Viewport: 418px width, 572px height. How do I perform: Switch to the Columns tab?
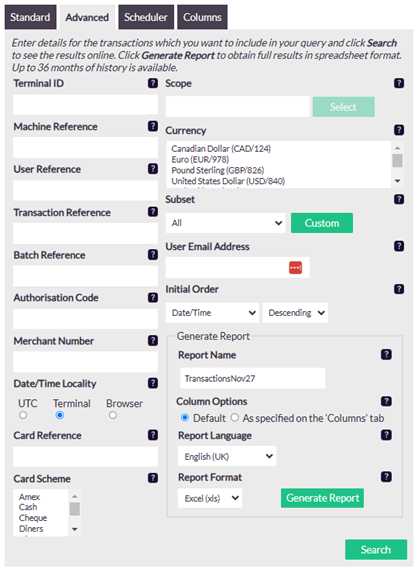202,17
